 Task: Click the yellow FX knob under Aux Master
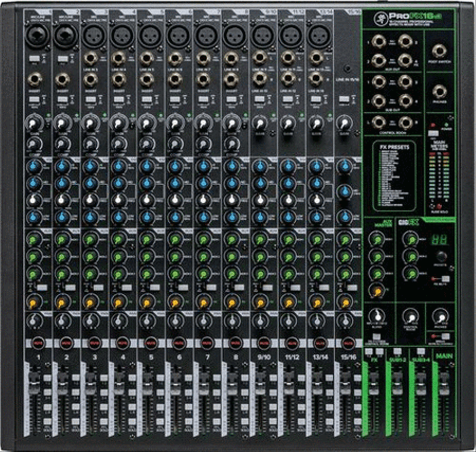pos(377,291)
